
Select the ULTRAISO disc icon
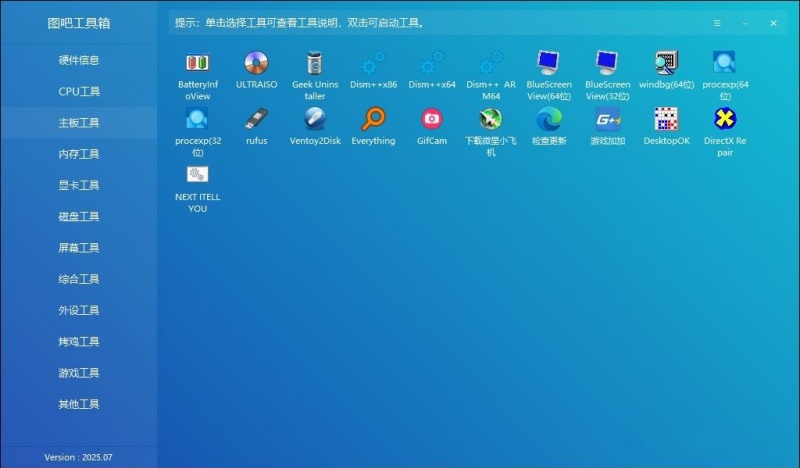click(256, 63)
